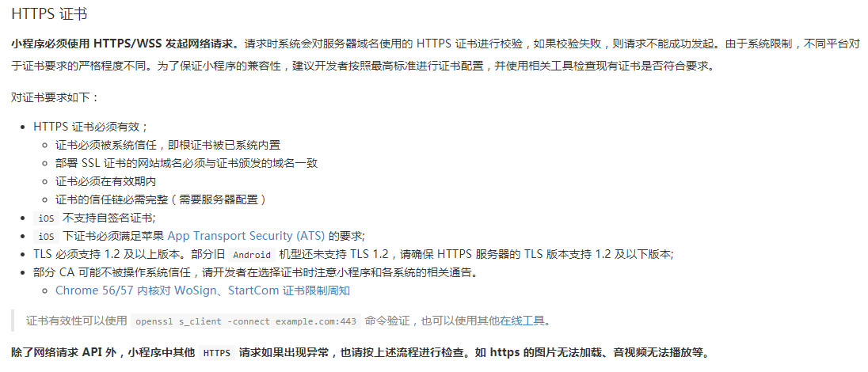Click the bullet 部分 CA 可能不被操作系统信任
The image size is (868, 372).
click(x=256, y=271)
